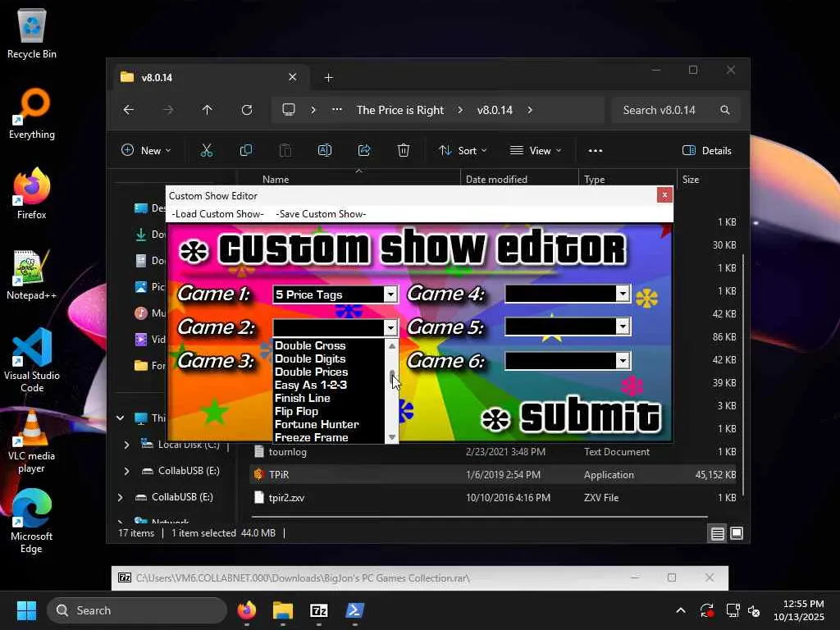Close the v8.0.14 tab
This screenshot has height=630, width=840.
(293, 77)
